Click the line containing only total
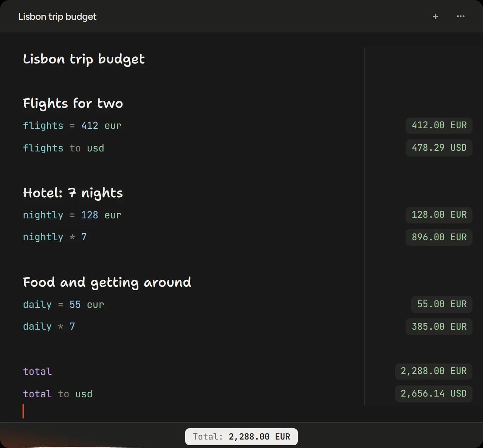The width and height of the screenshot is (483, 448). pos(37,372)
